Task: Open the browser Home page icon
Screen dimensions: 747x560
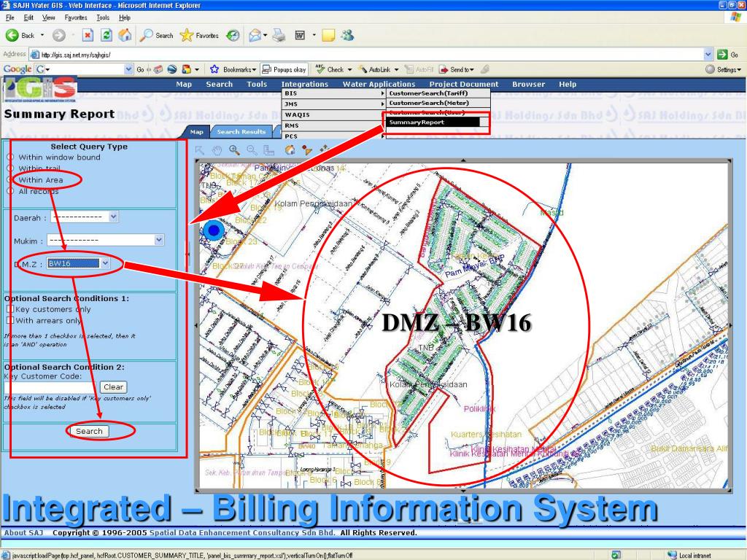Action: [125, 35]
